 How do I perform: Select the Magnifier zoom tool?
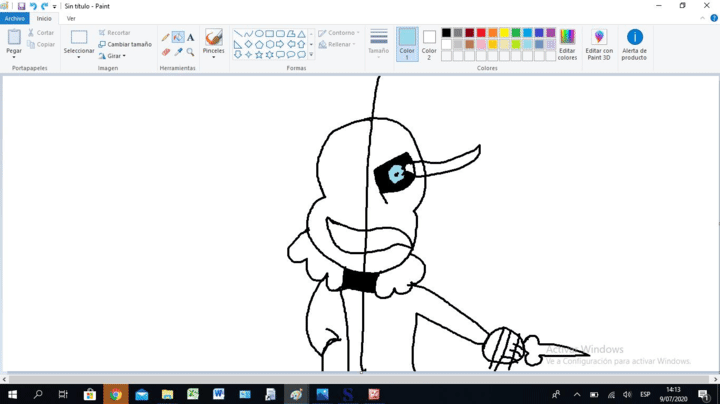point(190,51)
